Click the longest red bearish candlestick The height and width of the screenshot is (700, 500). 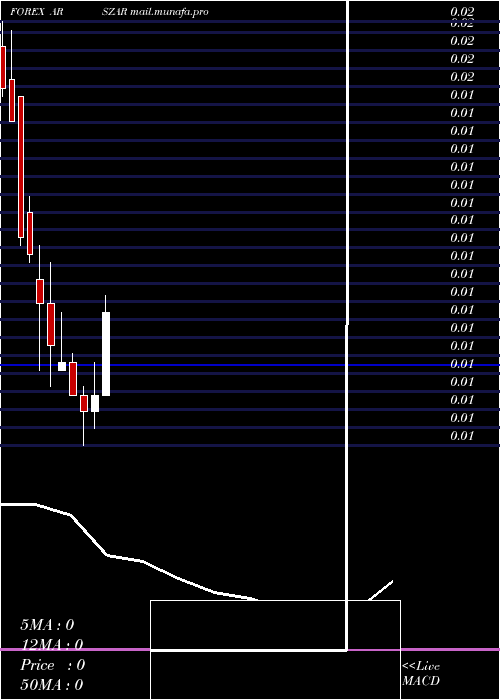pos(21,167)
